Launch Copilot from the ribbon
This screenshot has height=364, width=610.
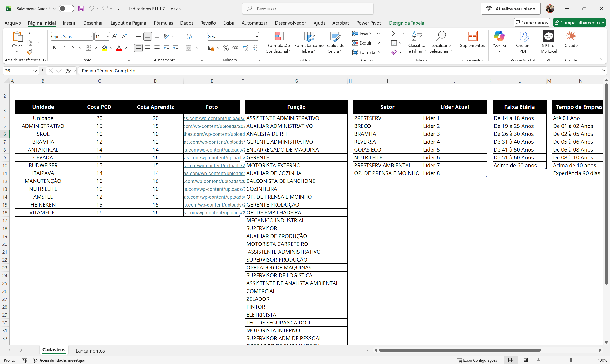[499, 41]
